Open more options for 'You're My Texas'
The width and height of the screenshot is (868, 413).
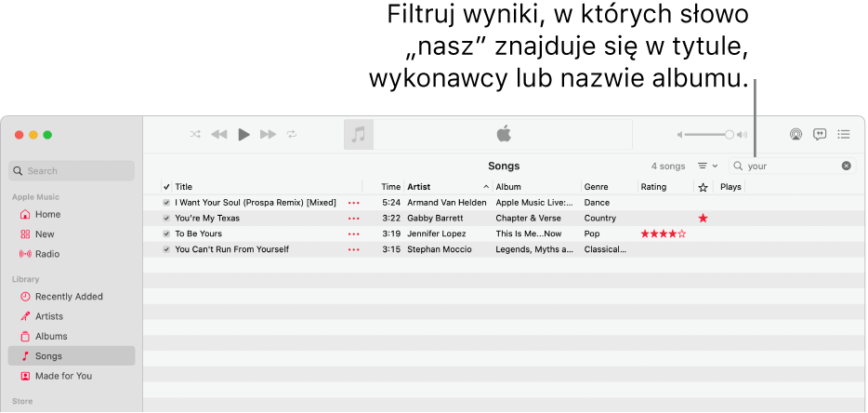click(353, 219)
